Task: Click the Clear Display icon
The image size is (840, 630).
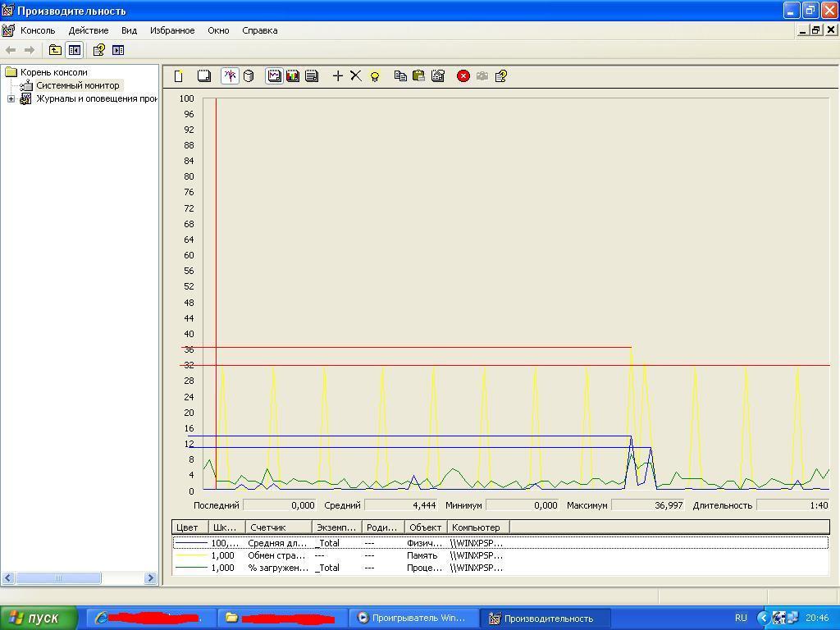Action: pyautogui.click(x=204, y=75)
